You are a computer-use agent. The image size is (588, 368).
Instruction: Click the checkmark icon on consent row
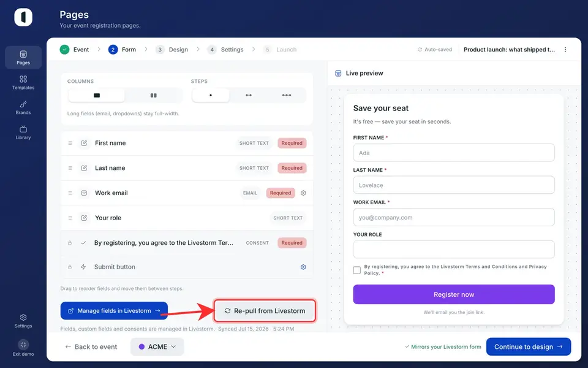[x=83, y=243]
